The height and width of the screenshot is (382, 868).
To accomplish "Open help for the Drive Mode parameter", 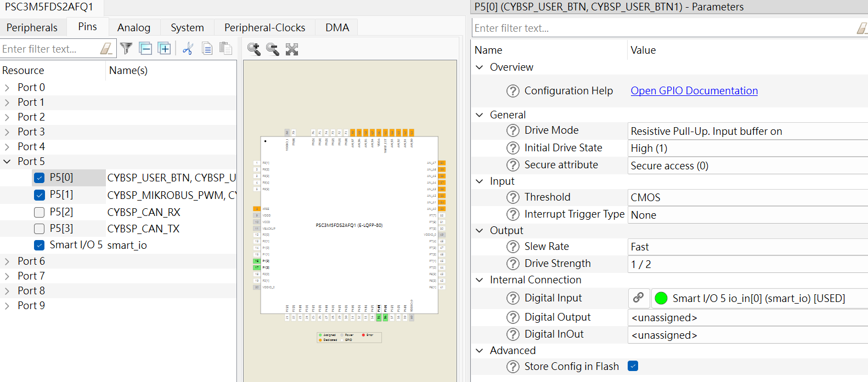I will click(x=512, y=130).
